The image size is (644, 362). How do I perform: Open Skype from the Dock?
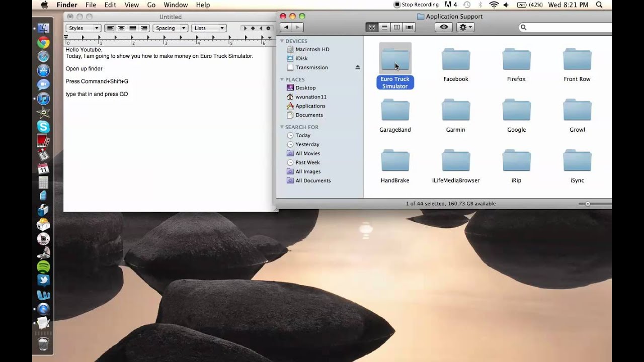[x=43, y=127]
